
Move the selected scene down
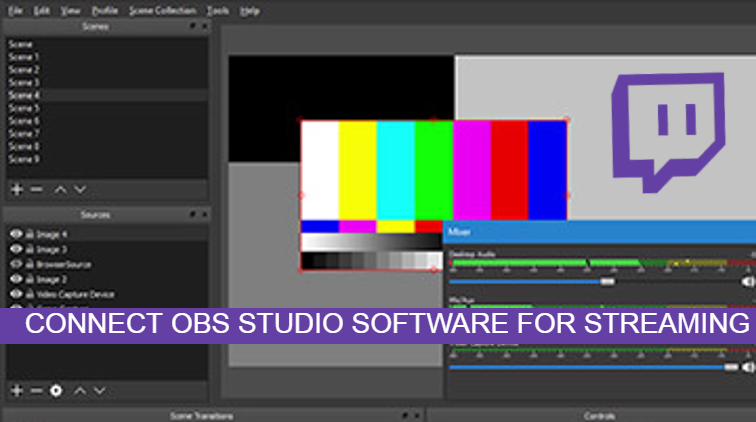click(x=80, y=190)
